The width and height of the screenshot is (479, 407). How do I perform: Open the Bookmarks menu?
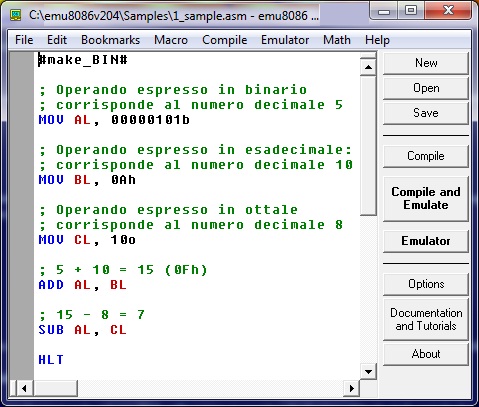110,40
